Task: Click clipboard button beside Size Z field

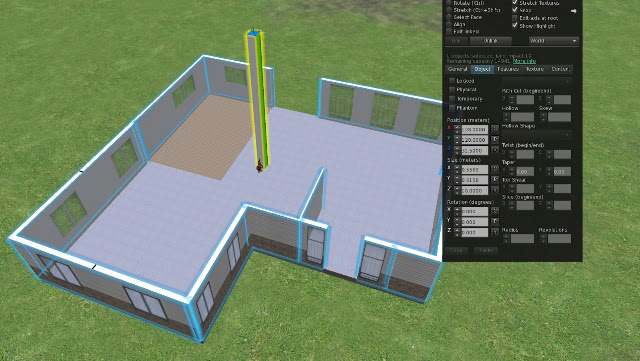Action: (495, 190)
